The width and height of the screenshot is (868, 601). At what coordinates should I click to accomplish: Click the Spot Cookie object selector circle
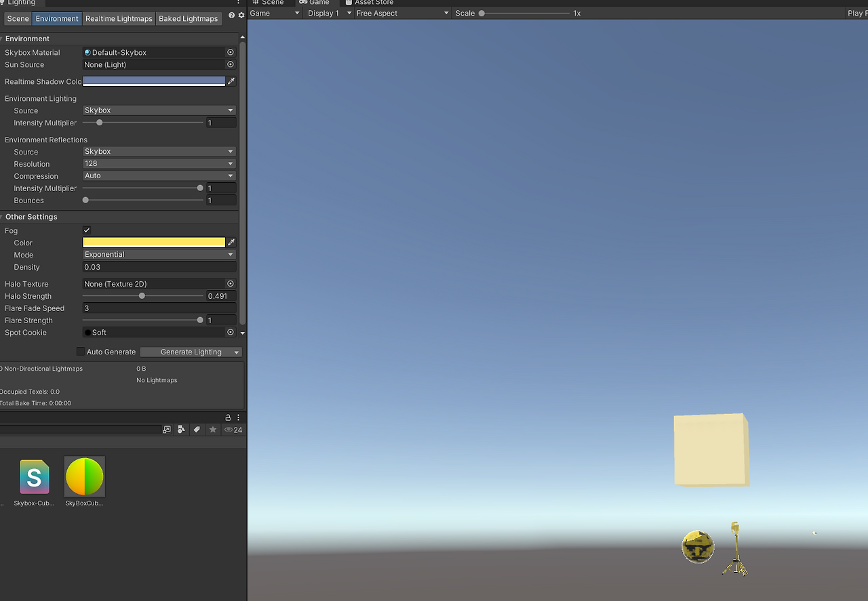click(x=230, y=332)
